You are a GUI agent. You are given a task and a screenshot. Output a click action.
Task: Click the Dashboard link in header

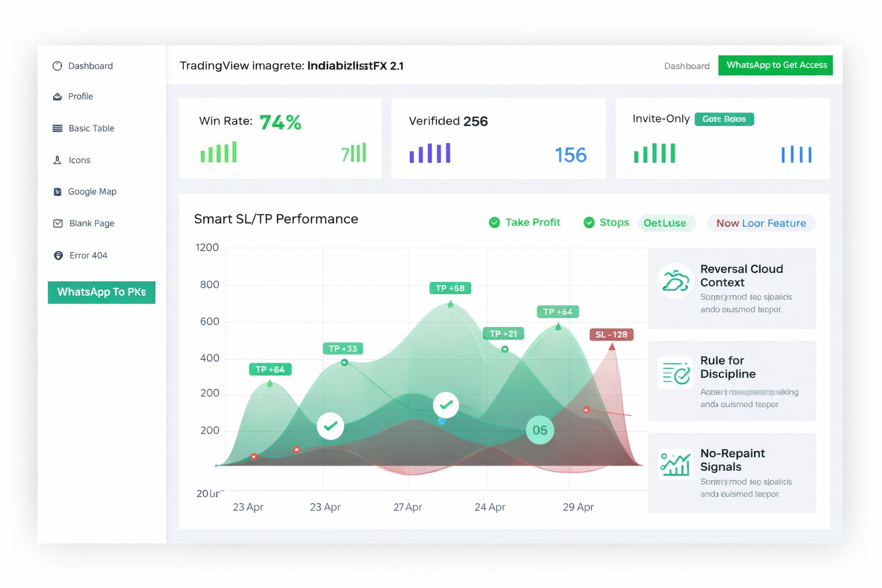coord(687,66)
